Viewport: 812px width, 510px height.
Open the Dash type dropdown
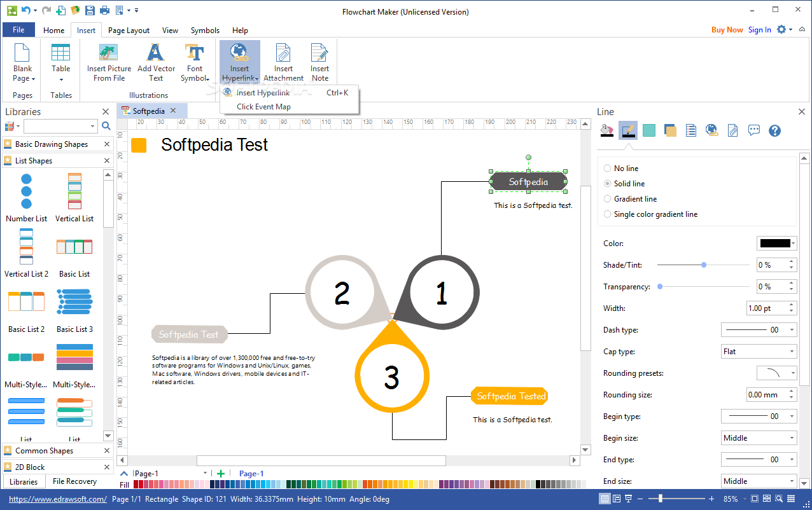coord(759,330)
